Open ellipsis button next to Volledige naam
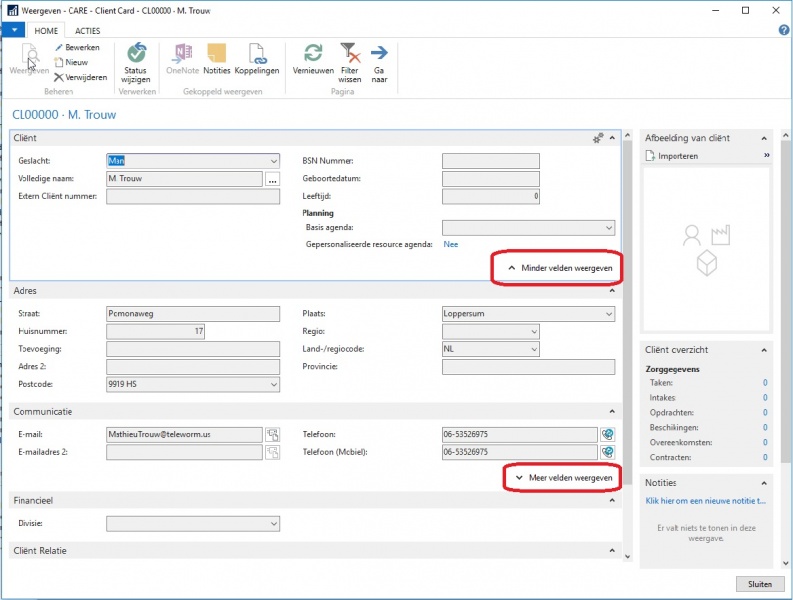Image resolution: width=793 pixels, height=600 pixels. coord(273,179)
